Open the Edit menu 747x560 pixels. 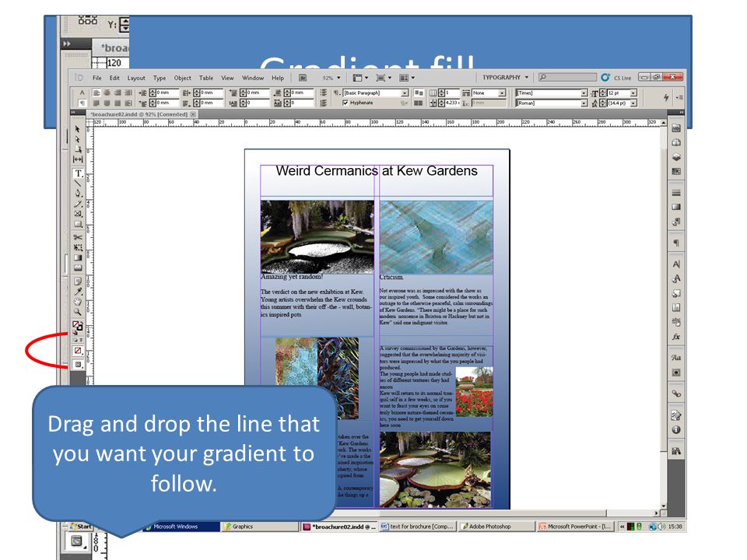point(114,78)
